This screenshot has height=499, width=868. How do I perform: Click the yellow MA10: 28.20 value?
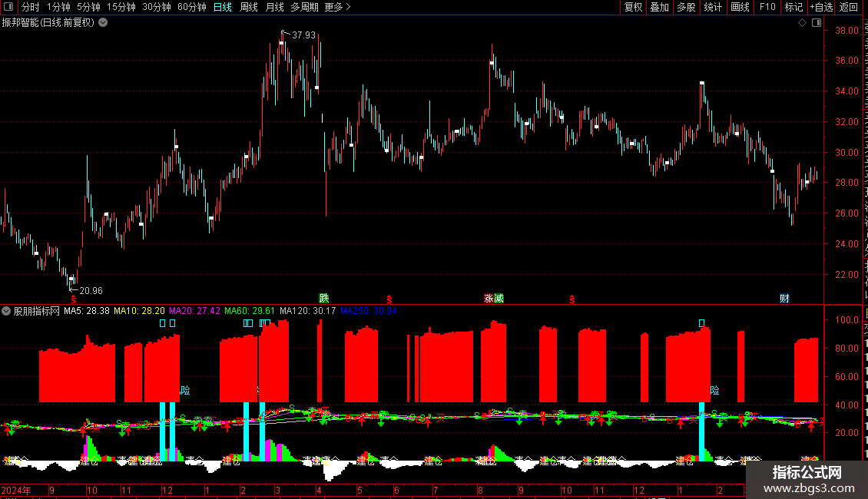140,311
